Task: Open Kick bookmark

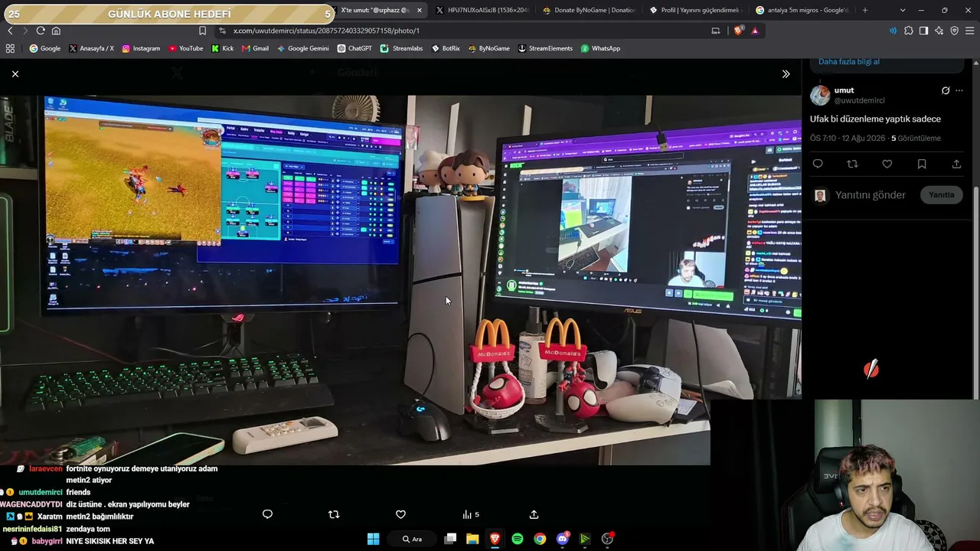Action: click(x=223, y=48)
